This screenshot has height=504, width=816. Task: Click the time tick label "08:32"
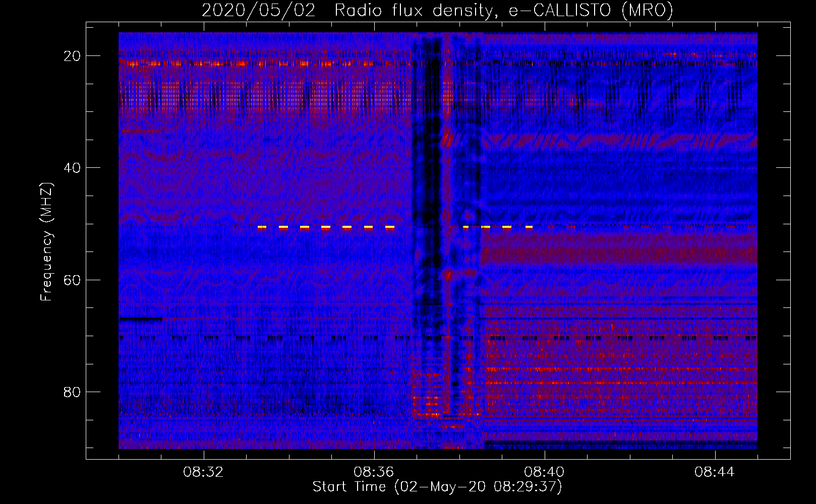pyautogui.click(x=204, y=472)
